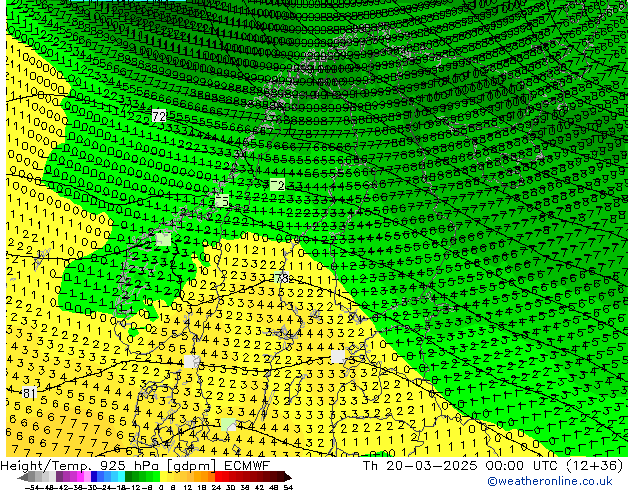The width and height of the screenshot is (634, 490).
Task: Pick the yellow swatch in the color scale
Action: point(164,477)
